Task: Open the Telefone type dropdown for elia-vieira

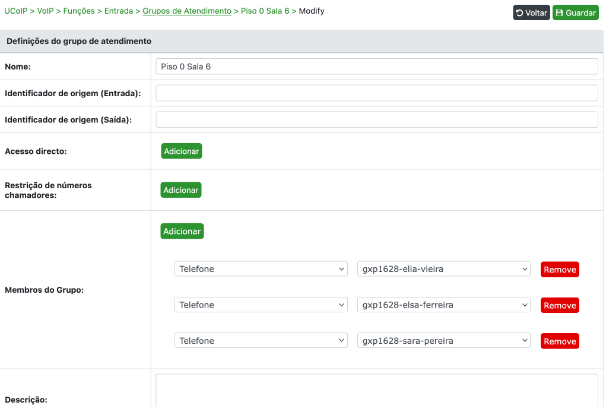Action: 260,269
